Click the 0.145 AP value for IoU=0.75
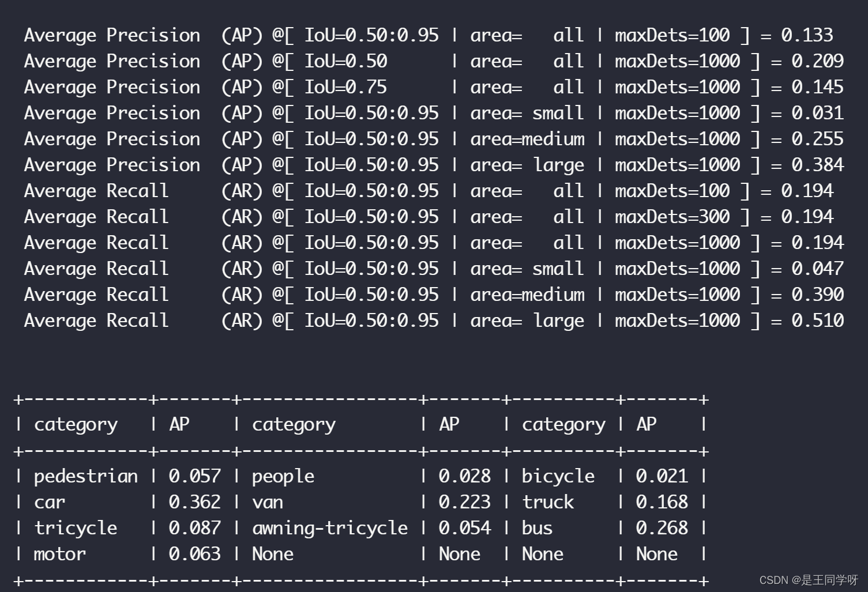Screen dimensions: 868x592 click(817, 87)
